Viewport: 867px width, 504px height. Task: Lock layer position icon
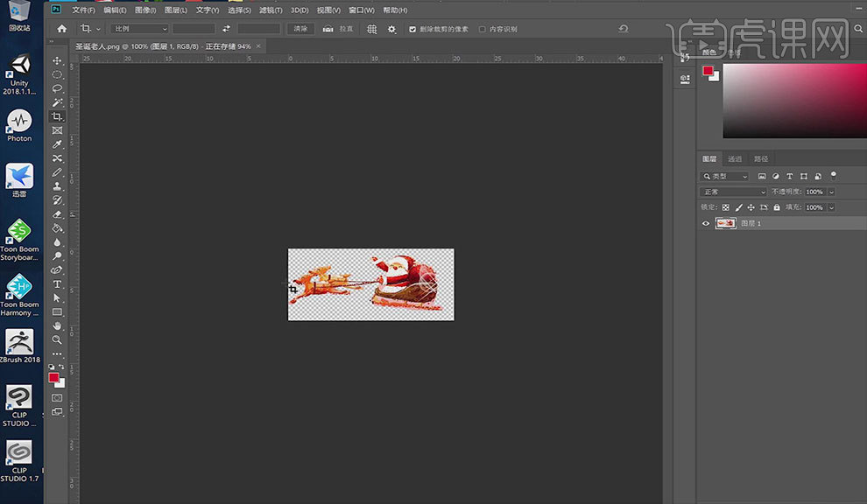[751, 207]
